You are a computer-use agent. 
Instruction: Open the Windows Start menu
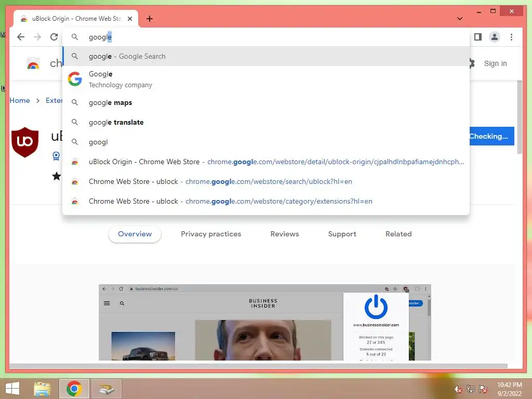[x=12, y=389]
